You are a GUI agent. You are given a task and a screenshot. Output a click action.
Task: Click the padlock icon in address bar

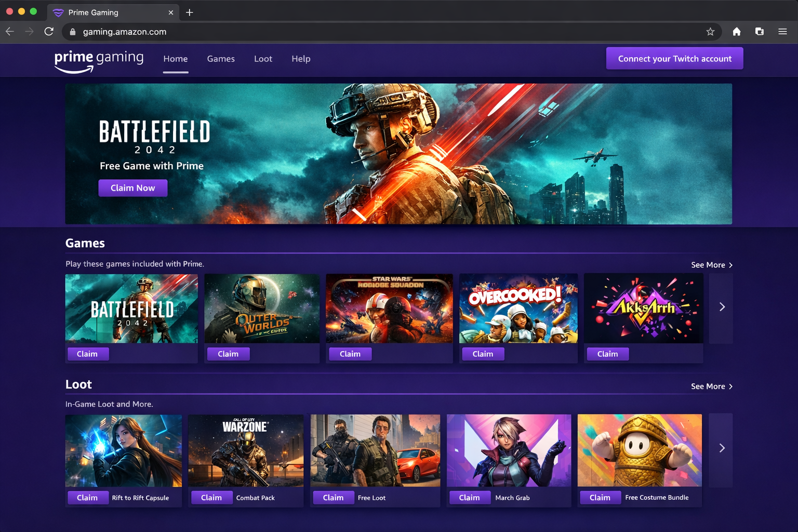(72, 32)
